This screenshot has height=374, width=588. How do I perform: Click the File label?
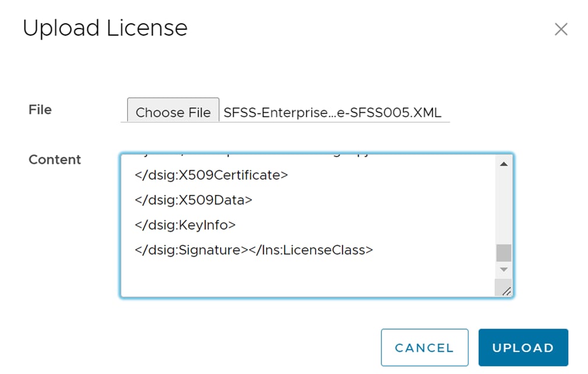(40, 110)
